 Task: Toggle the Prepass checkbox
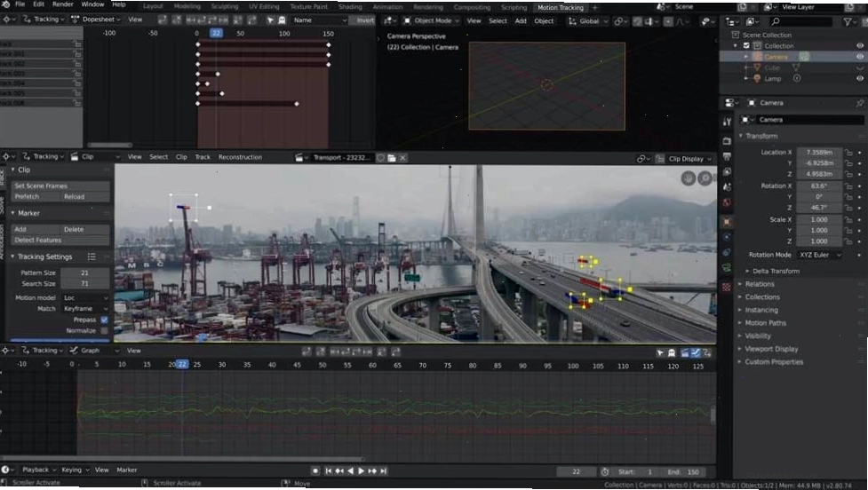click(104, 320)
